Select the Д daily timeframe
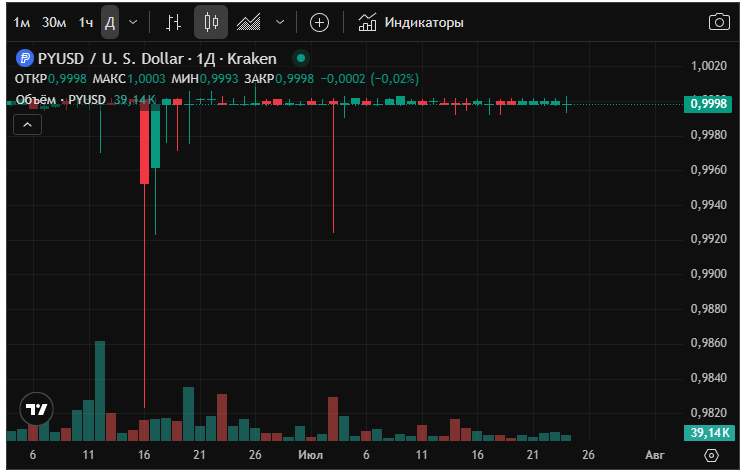 pyautogui.click(x=110, y=22)
